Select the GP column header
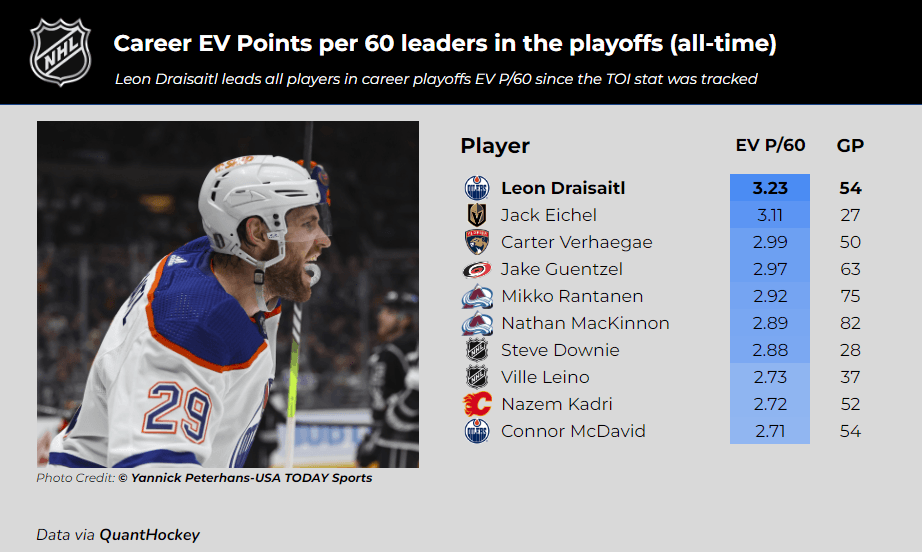The width and height of the screenshot is (922, 552). coord(850,145)
